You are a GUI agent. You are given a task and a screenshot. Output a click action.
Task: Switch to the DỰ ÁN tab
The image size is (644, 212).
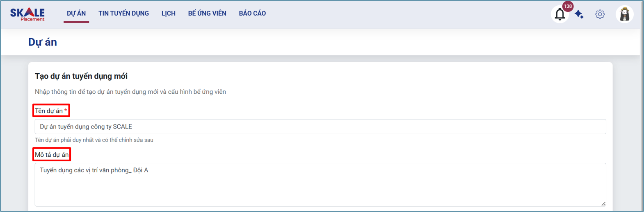point(76,14)
